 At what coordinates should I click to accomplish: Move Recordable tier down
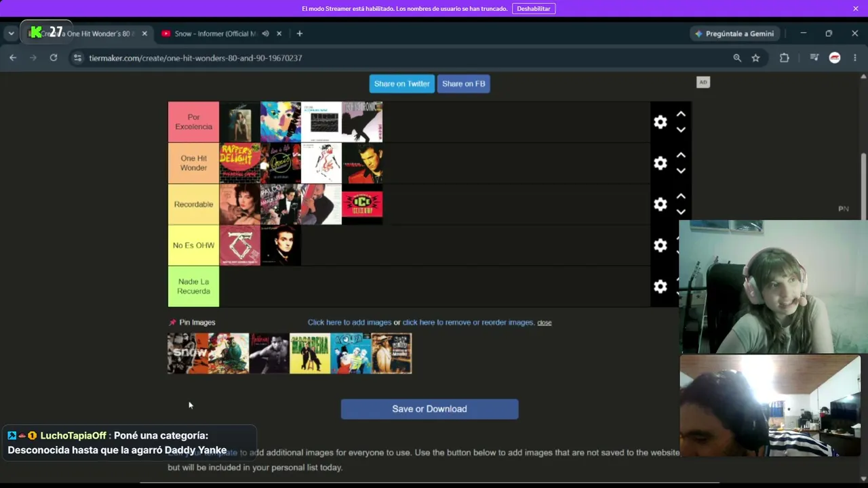click(x=681, y=211)
